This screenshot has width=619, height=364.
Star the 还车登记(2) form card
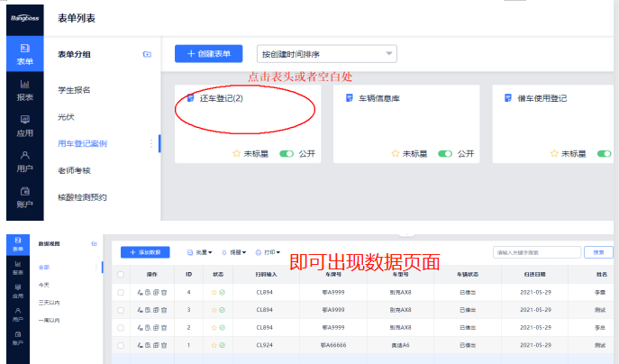pyautogui.click(x=237, y=154)
